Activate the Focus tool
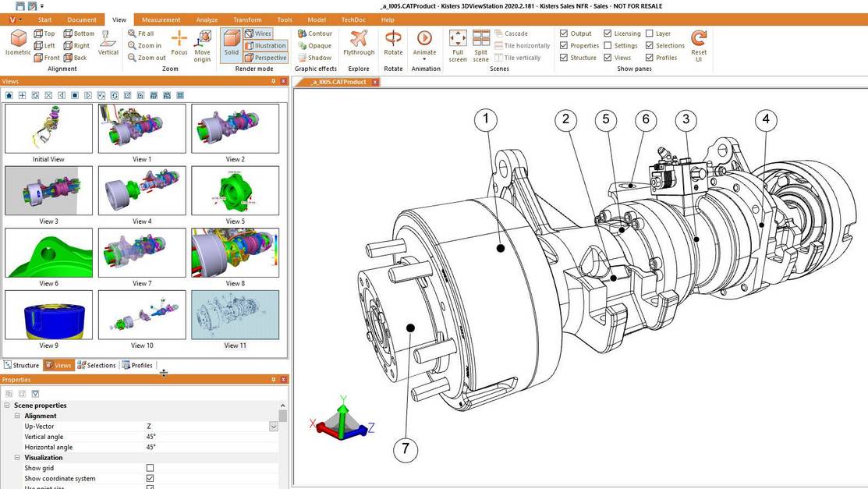Viewport: 868px width, 489px height. pyautogui.click(x=179, y=43)
